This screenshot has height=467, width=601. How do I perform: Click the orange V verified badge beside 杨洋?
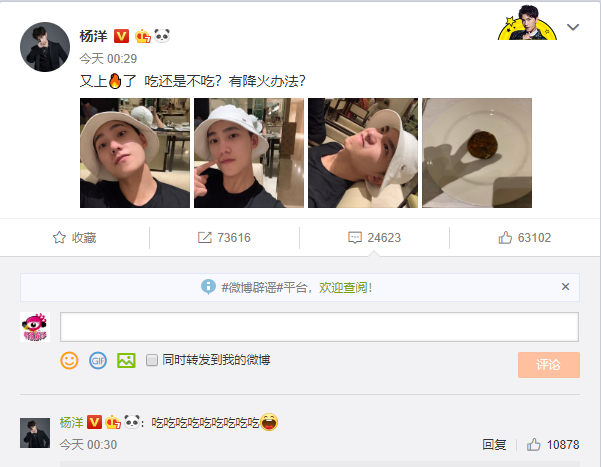pyautogui.click(x=122, y=36)
